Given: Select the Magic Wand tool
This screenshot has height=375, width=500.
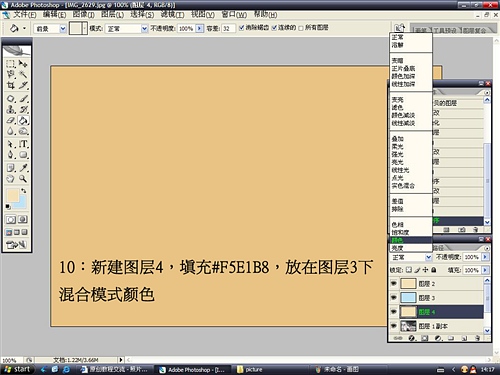Looking at the screenshot, I should coord(23,74).
